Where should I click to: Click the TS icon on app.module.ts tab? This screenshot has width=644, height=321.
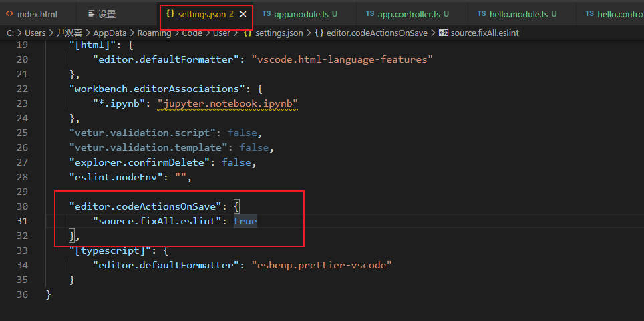[267, 13]
